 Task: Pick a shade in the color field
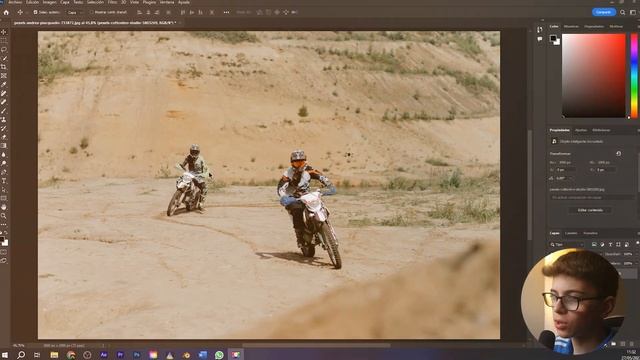593,76
